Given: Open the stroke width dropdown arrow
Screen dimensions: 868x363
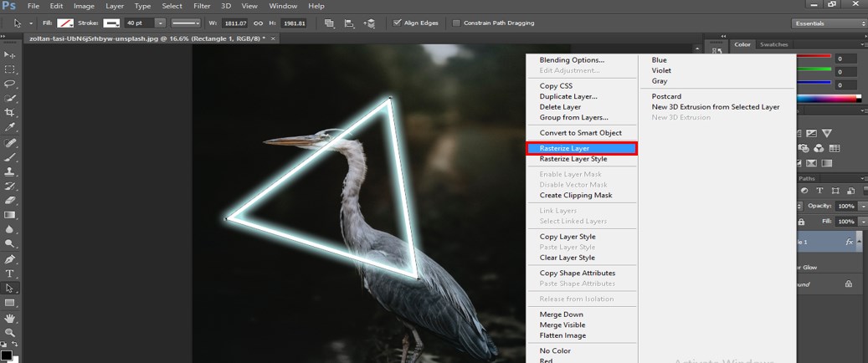Looking at the screenshot, I should pos(160,23).
